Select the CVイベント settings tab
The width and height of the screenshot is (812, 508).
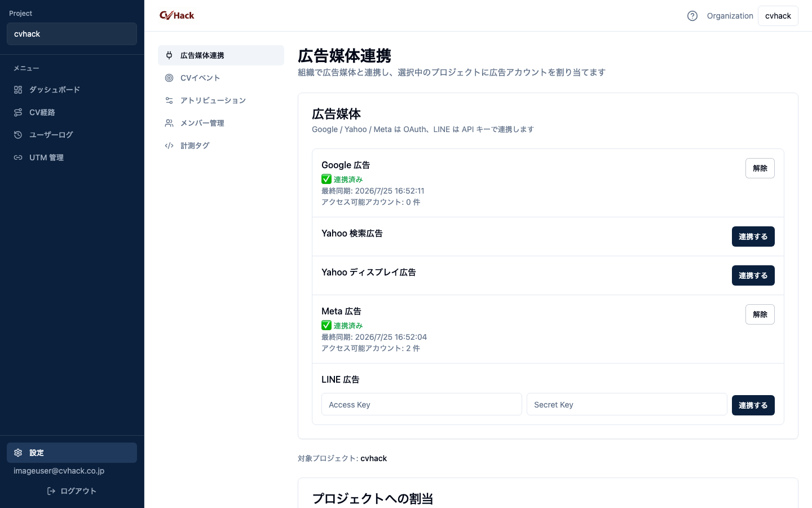(x=221, y=78)
